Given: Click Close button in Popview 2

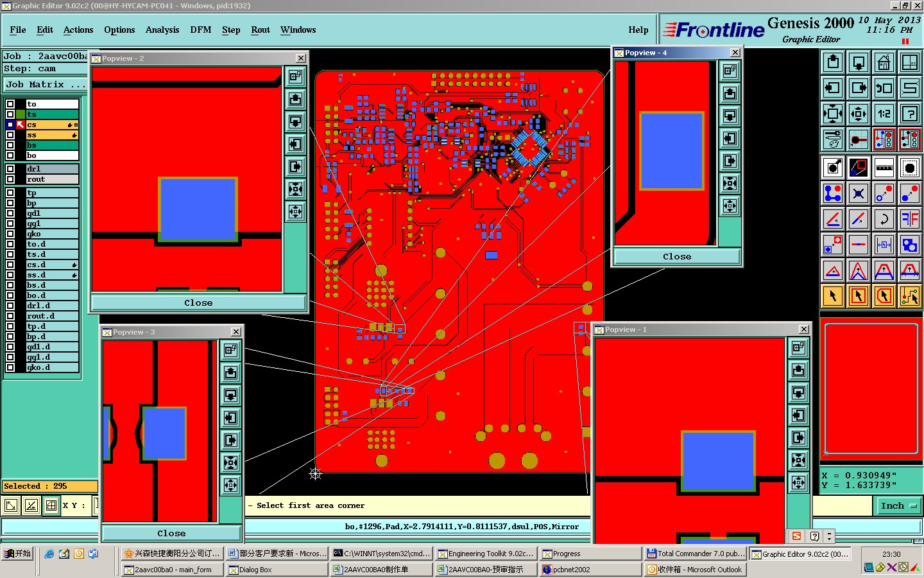Looking at the screenshot, I should tap(198, 302).
